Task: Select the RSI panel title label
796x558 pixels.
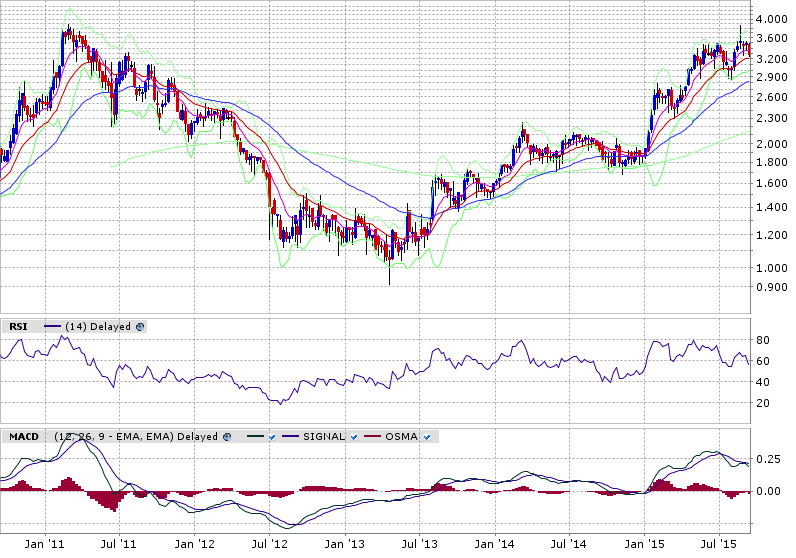Action: point(17,327)
